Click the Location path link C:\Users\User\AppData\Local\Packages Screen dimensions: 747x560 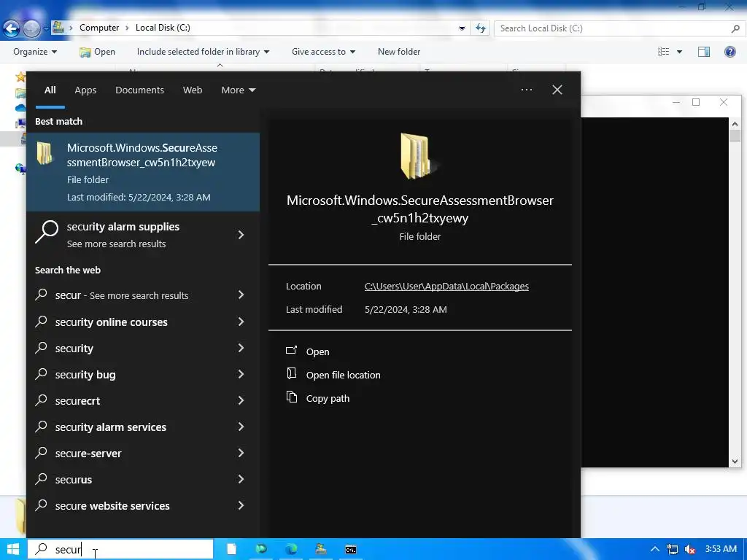point(446,286)
